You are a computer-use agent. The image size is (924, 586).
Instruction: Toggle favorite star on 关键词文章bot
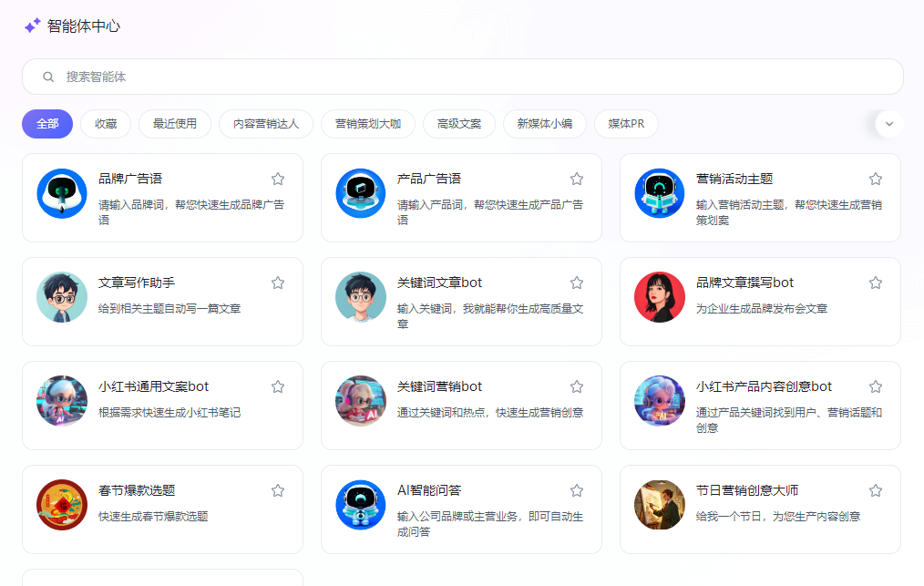click(x=577, y=283)
